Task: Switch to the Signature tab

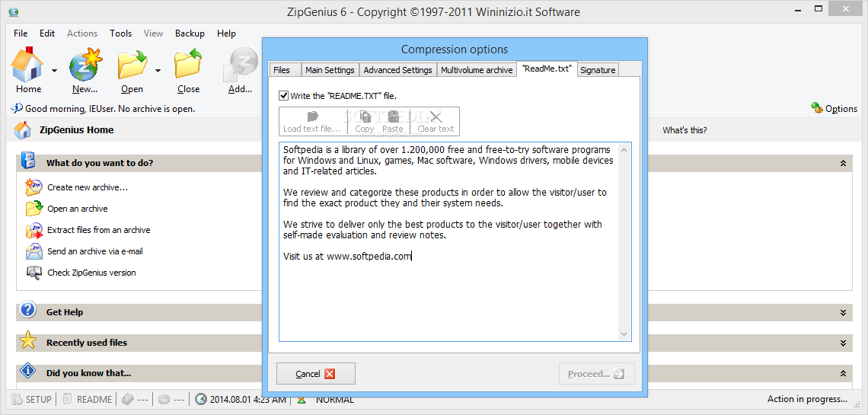Action: (598, 70)
